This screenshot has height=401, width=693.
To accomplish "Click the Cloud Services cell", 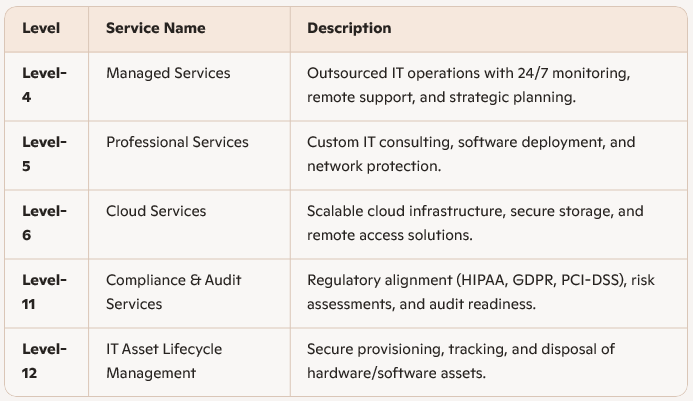I will [x=156, y=211].
